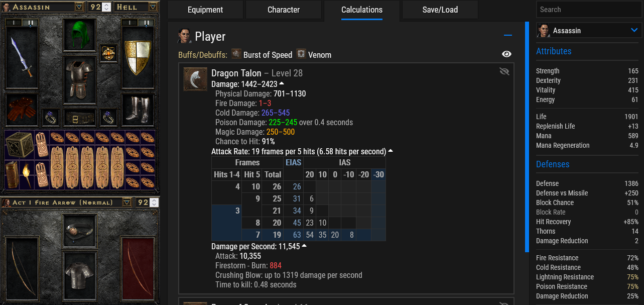Toggle Dragon Talon hidden-eye visibility icon

point(504,71)
